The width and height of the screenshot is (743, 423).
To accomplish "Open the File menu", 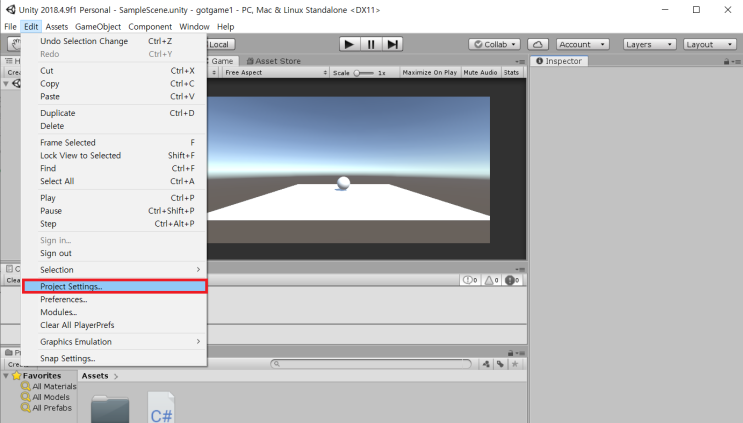I will [10, 27].
